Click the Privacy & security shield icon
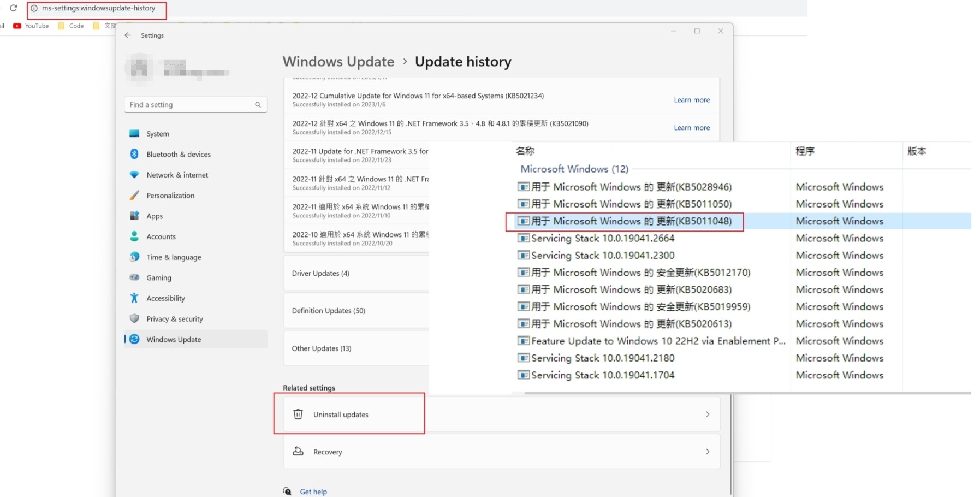 [134, 318]
